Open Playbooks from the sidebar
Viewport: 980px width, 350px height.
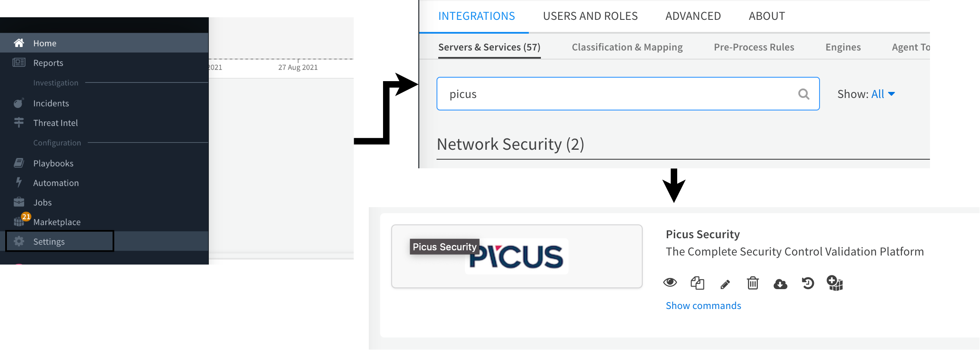point(53,163)
